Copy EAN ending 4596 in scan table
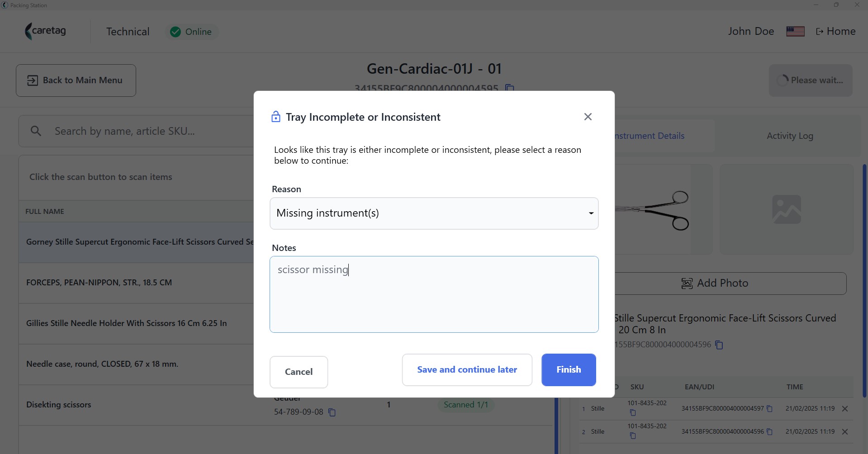 (x=769, y=432)
